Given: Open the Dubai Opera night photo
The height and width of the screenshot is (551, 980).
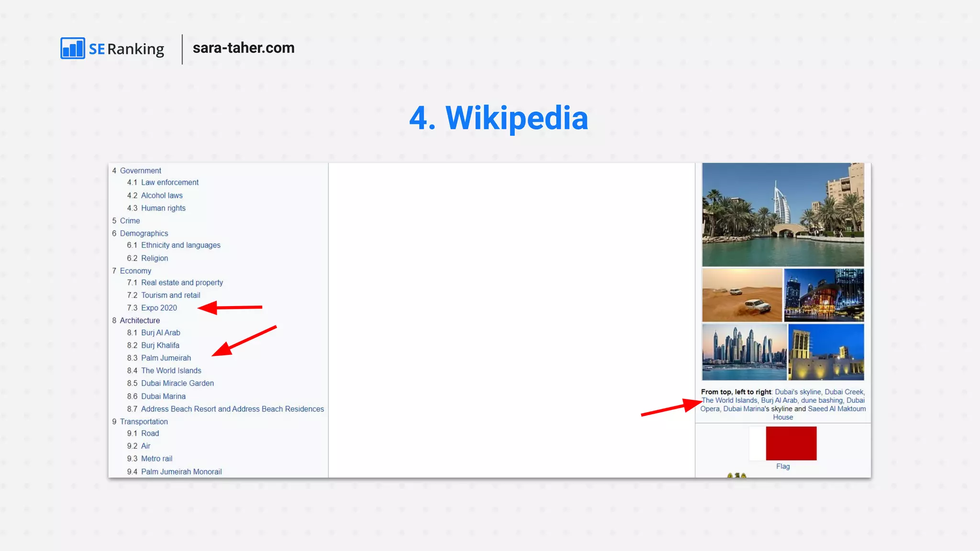Looking at the screenshot, I should point(824,295).
